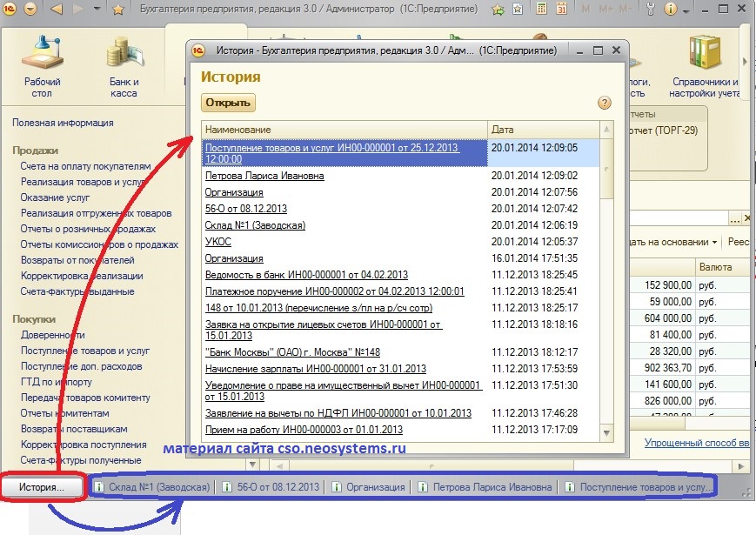756x535 pixels.
Task: Open 'Платежное поручение ИН00-000002' history entry
Action: [334, 291]
